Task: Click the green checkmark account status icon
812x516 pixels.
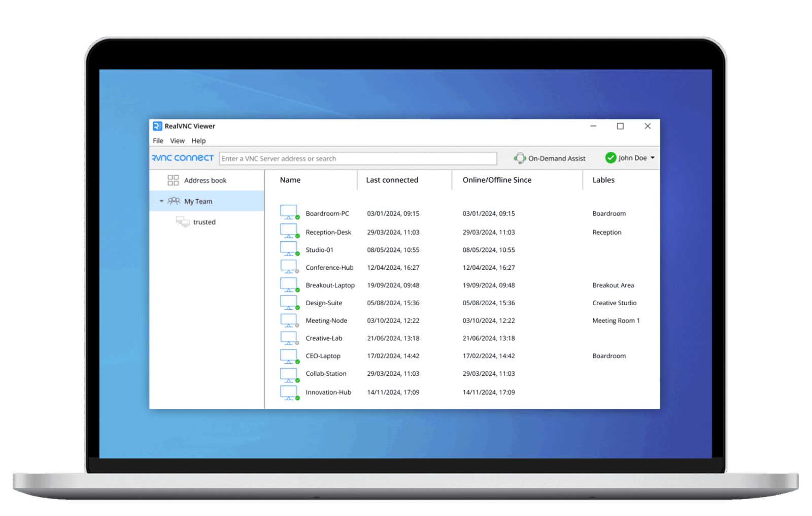Action: pyautogui.click(x=611, y=158)
